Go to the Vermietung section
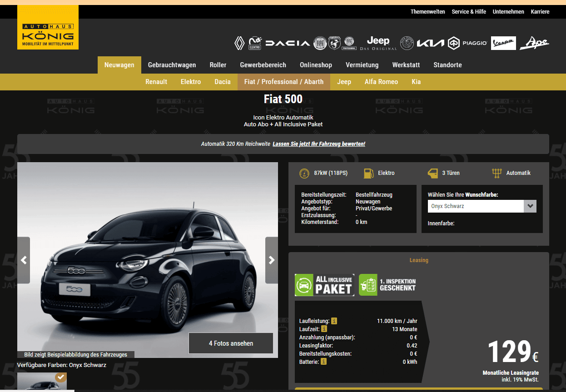Viewport: 566px width, 392px height. [362, 65]
